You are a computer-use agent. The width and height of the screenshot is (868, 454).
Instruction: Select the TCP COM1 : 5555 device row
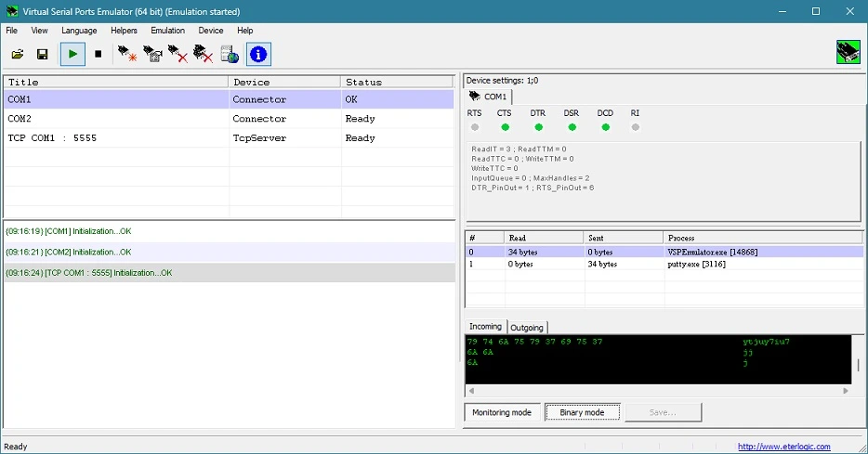point(229,138)
